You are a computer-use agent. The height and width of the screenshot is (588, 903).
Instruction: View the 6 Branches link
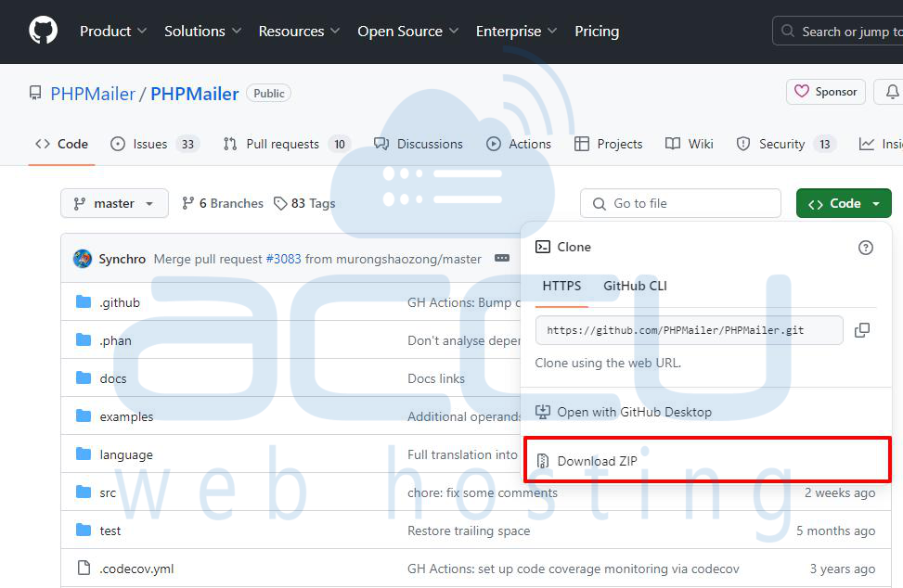click(x=223, y=204)
